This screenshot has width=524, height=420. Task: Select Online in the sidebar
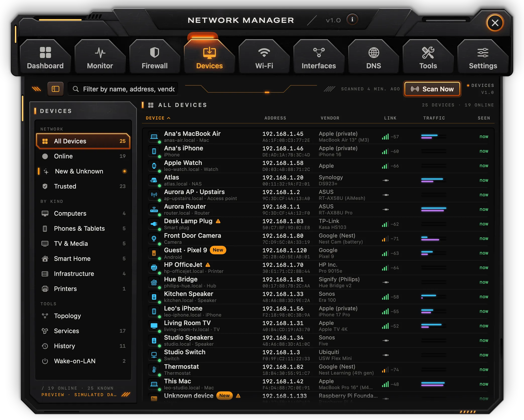coord(83,156)
